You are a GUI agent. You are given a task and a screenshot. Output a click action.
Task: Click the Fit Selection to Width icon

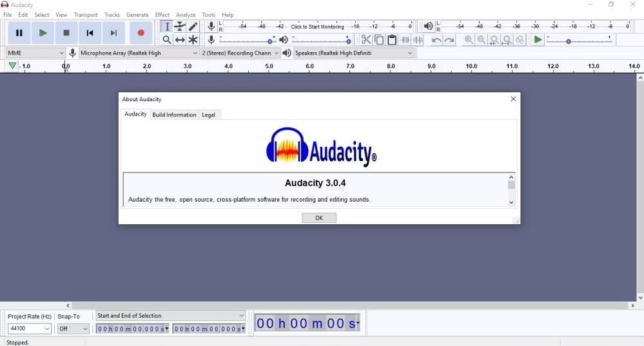pos(494,40)
